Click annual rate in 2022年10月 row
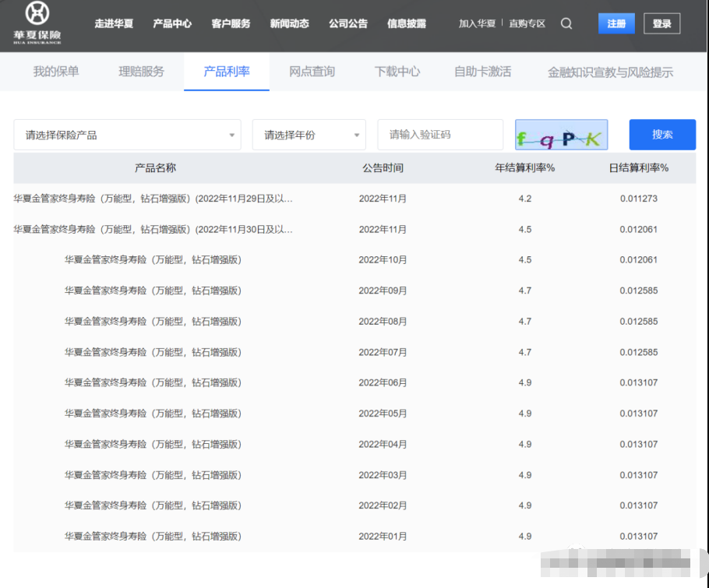Viewport: 709px width, 588px height. coord(525,260)
